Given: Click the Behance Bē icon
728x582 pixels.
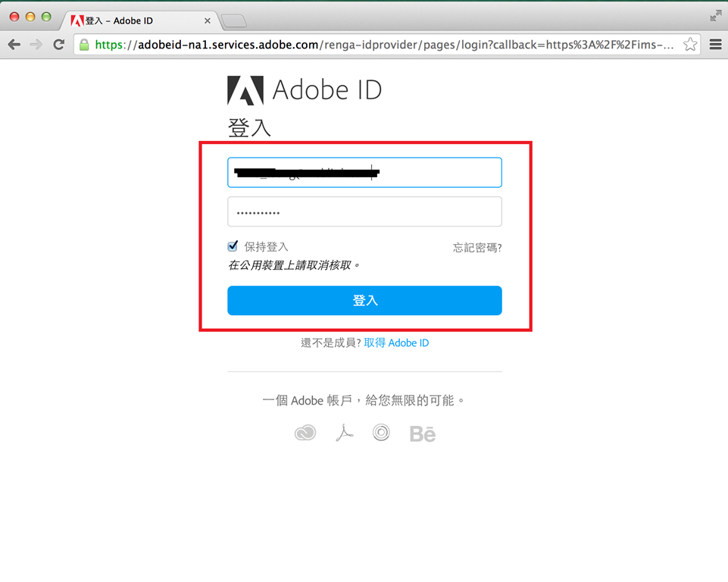Looking at the screenshot, I should 423,433.
